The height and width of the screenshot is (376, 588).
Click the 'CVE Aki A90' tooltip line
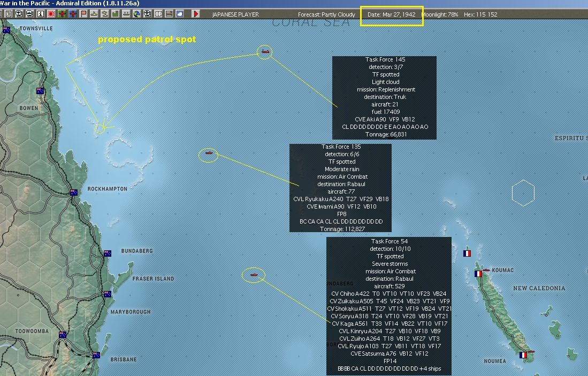(385, 119)
